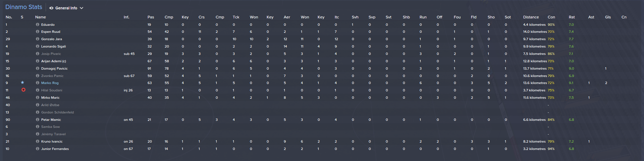Click the Dinamo Stats title
The width and height of the screenshot is (644, 161).
24,7
